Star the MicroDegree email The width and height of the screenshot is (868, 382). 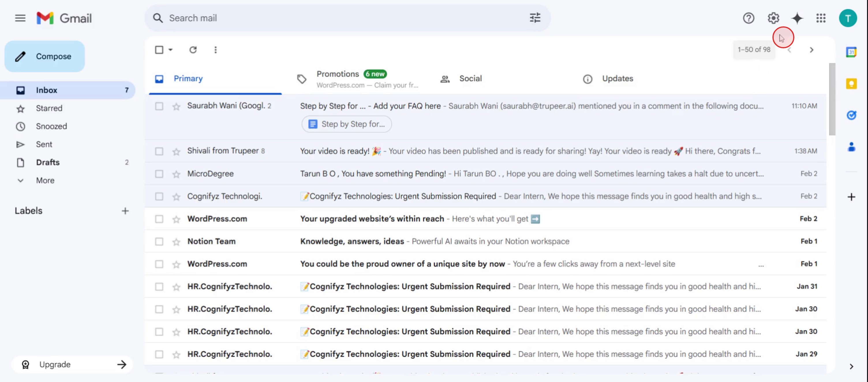click(176, 174)
